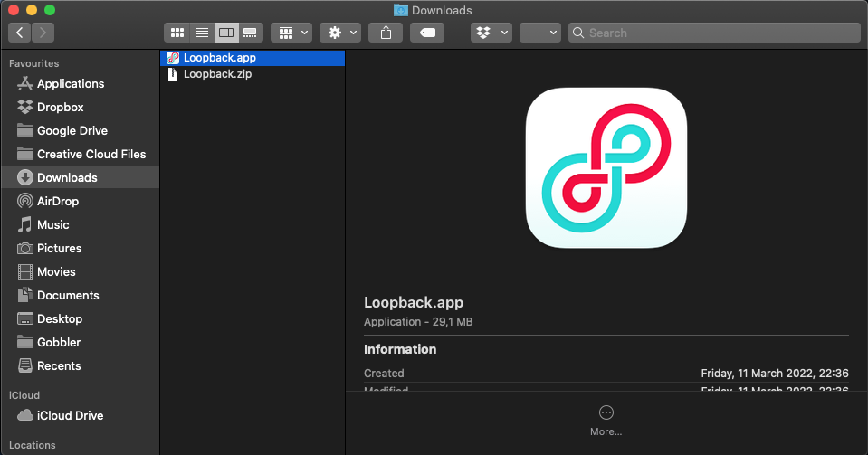This screenshot has width=868, height=455.
Task: Go forward with the right chevron button
Action: click(x=43, y=33)
